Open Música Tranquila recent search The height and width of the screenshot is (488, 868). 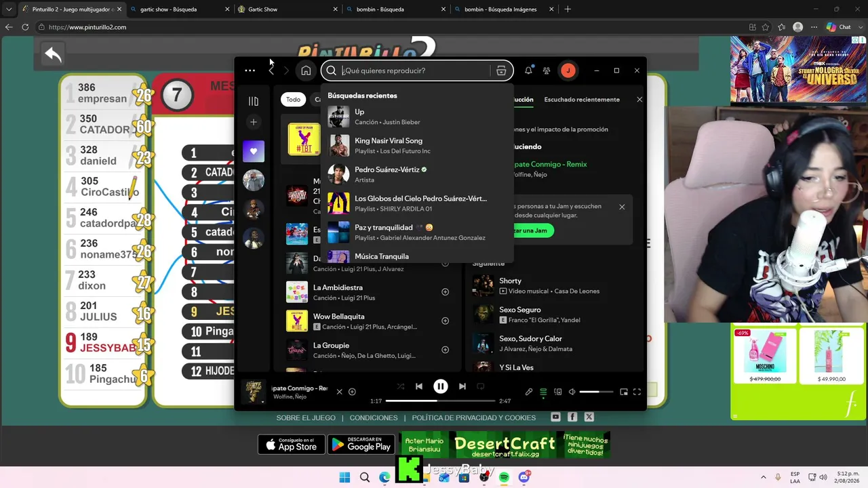pos(416,256)
